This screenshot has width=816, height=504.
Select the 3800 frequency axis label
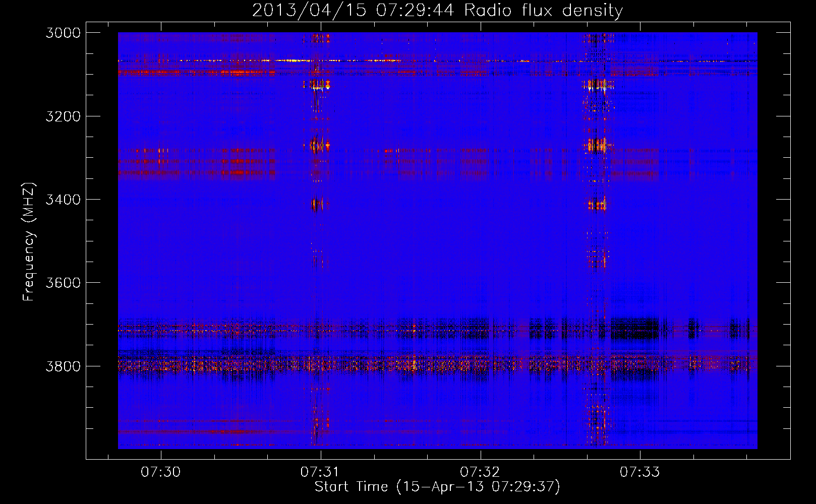click(63, 366)
